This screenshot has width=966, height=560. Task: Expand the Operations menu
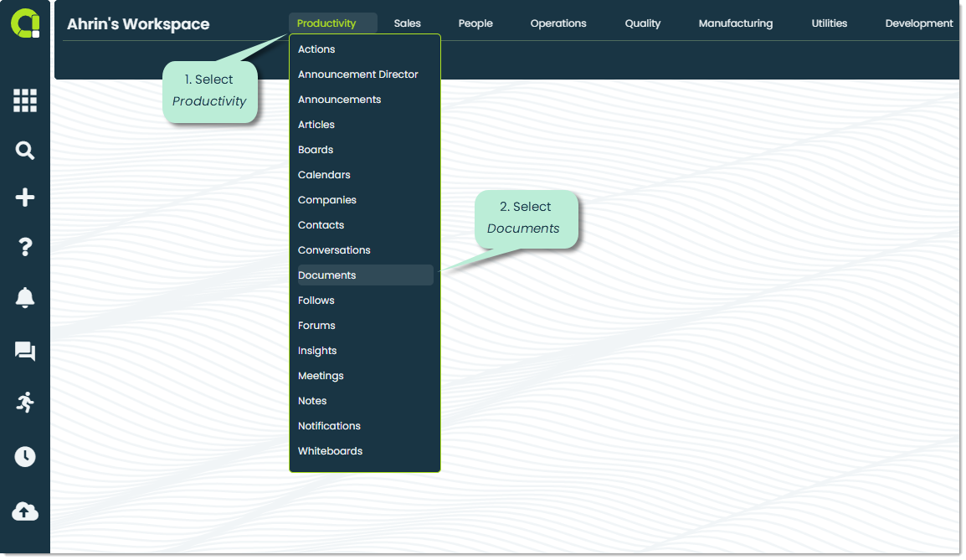coord(558,23)
